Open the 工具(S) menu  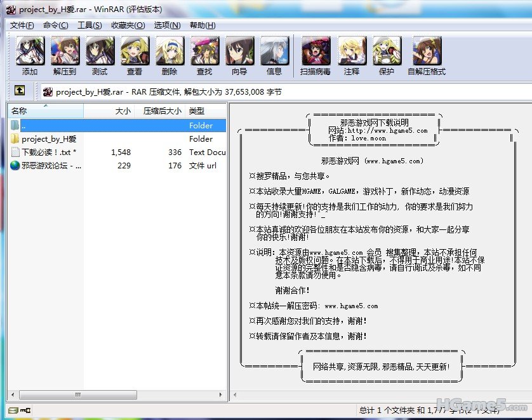click(x=90, y=25)
